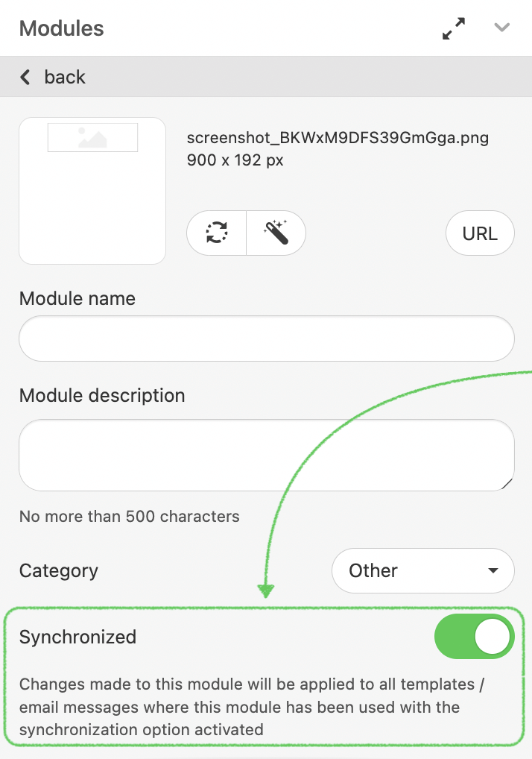Screen dimensions: 532x759
Task: Expand the Modules panel to full size
Action: pyautogui.click(x=453, y=28)
